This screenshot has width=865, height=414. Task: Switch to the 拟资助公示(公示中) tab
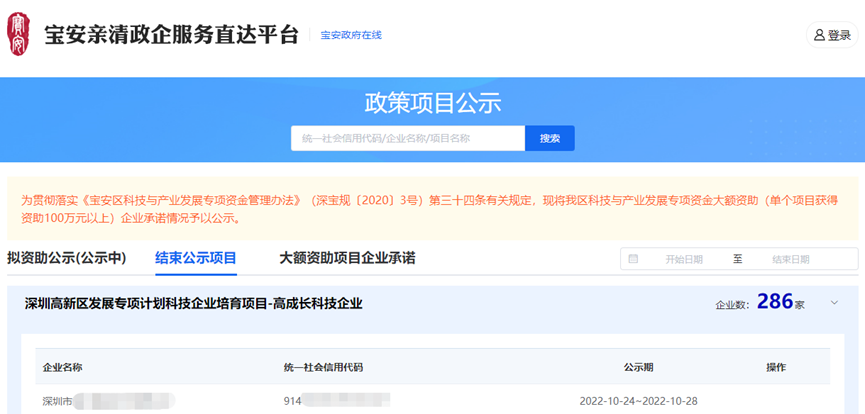pos(66,258)
